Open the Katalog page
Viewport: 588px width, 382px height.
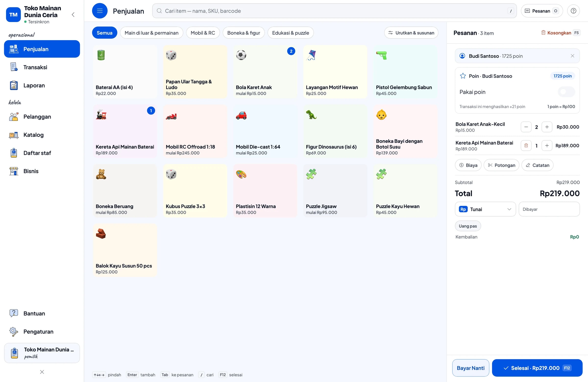click(42, 135)
